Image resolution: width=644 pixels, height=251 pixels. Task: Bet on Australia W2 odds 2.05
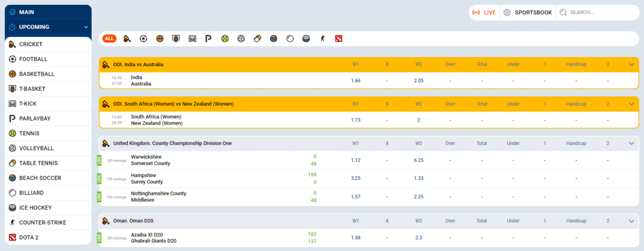(x=419, y=80)
